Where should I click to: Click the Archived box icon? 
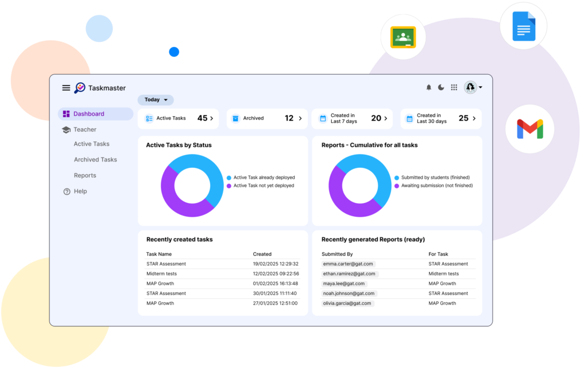click(x=235, y=118)
